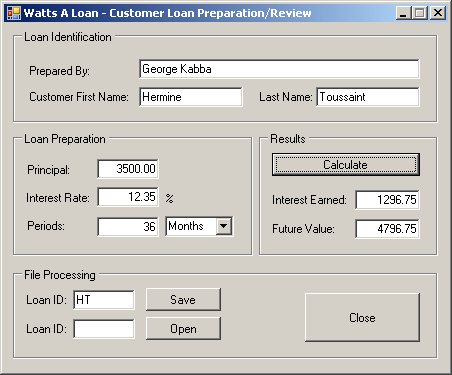Click the Periods label
Screen dimensions: 452x375
[x=46, y=226]
